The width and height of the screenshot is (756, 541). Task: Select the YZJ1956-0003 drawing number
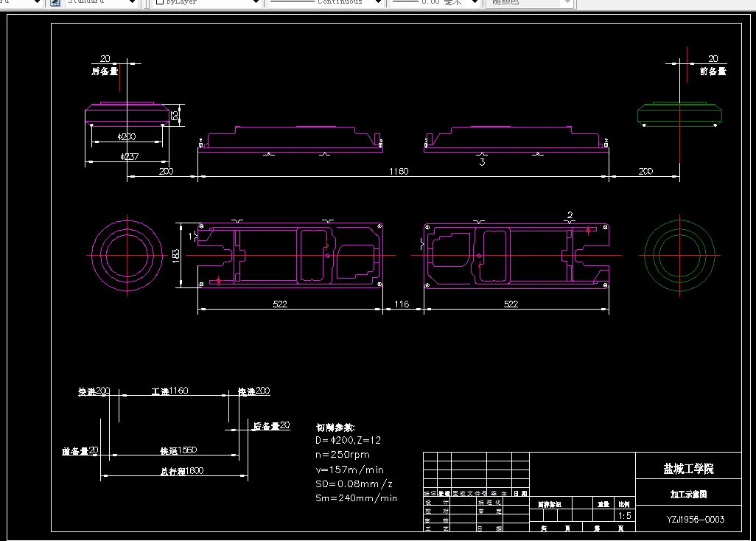pos(696,520)
